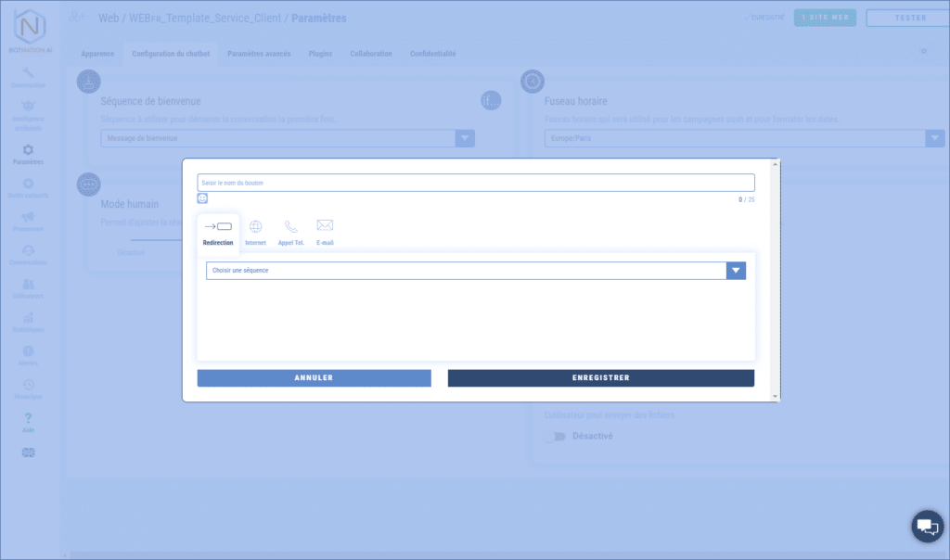The width and height of the screenshot is (950, 560).
Task: Click the Redirection arrow icon
Action: coord(218,227)
